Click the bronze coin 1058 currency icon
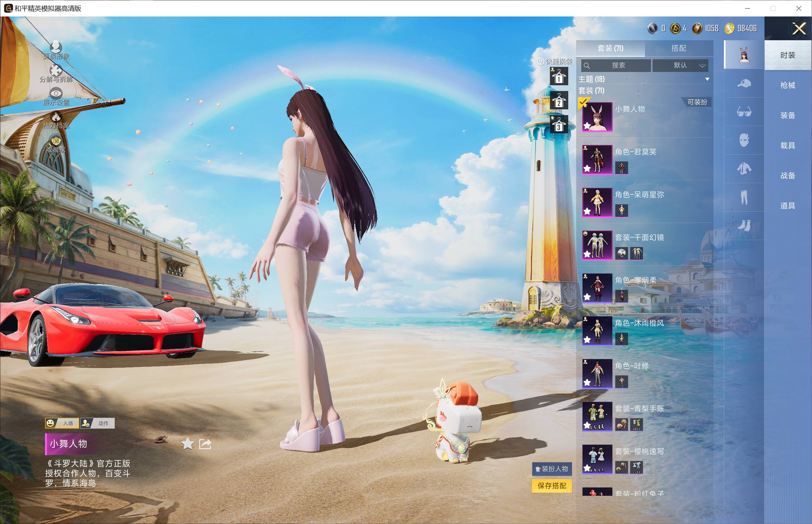The width and height of the screenshot is (812, 524). tap(697, 29)
